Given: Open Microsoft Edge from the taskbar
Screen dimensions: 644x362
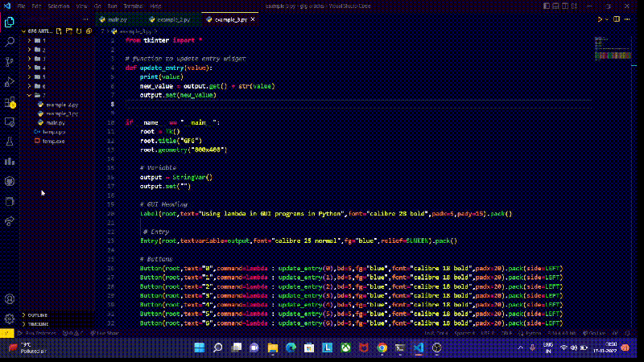Looking at the screenshot, I should tap(291, 348).
